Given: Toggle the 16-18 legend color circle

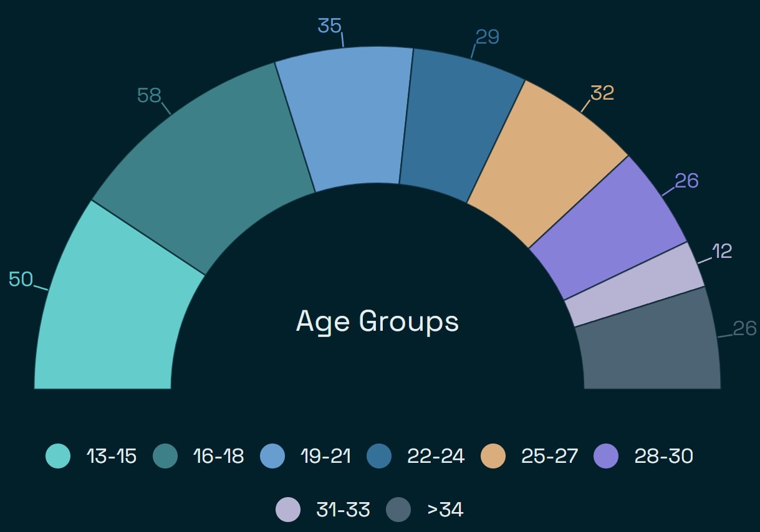Looking at the screenshot, I should click(165, 456).
